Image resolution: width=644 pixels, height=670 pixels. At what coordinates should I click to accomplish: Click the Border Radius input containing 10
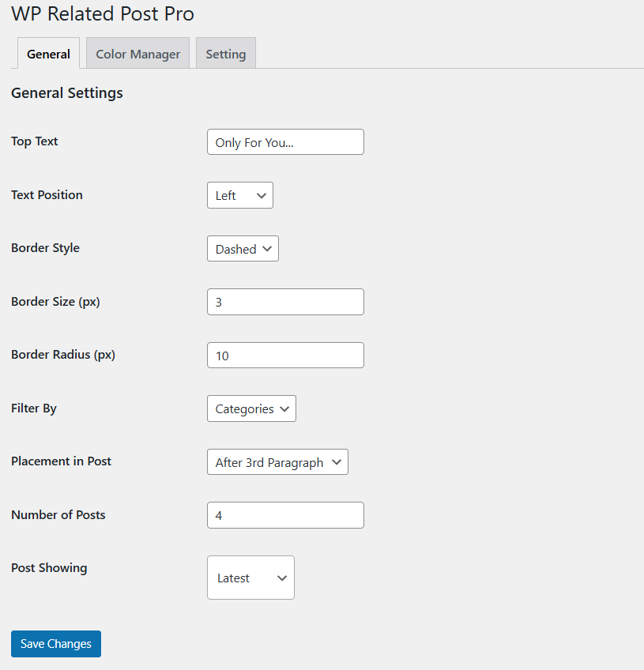click(284, 356)
